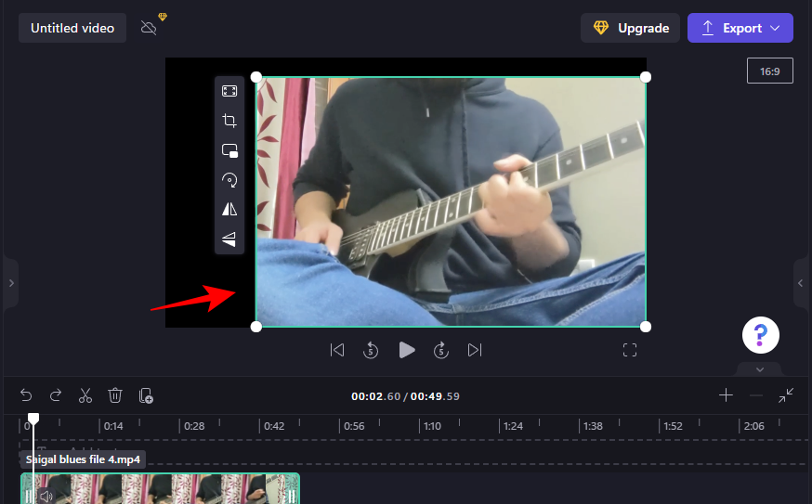Image resolution: width=812 pixels, height=504 pixels.
Task: Select the bottom-right resize handle
Action: click(x=646, y=327)
